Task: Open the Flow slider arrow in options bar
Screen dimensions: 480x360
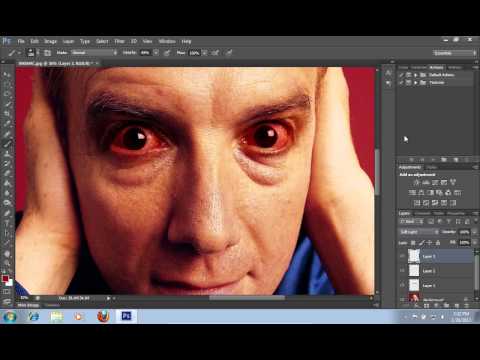Action: (x=205, y=53)
